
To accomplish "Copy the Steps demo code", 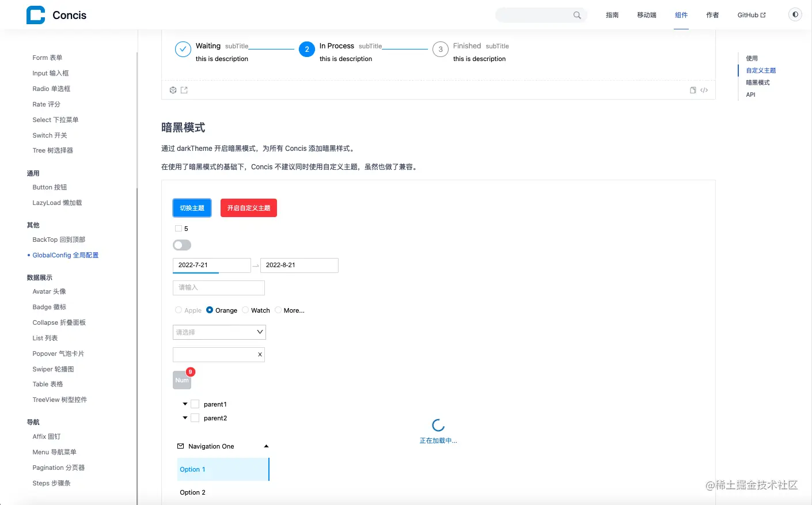I will coord(693,90).
